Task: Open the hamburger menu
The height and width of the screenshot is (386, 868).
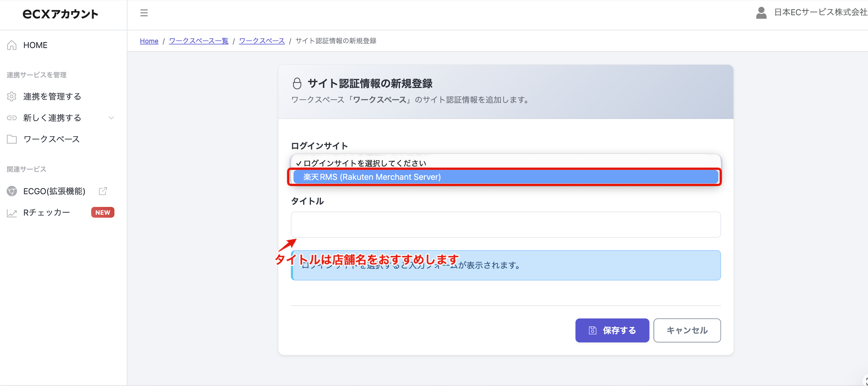Action: 144,13
